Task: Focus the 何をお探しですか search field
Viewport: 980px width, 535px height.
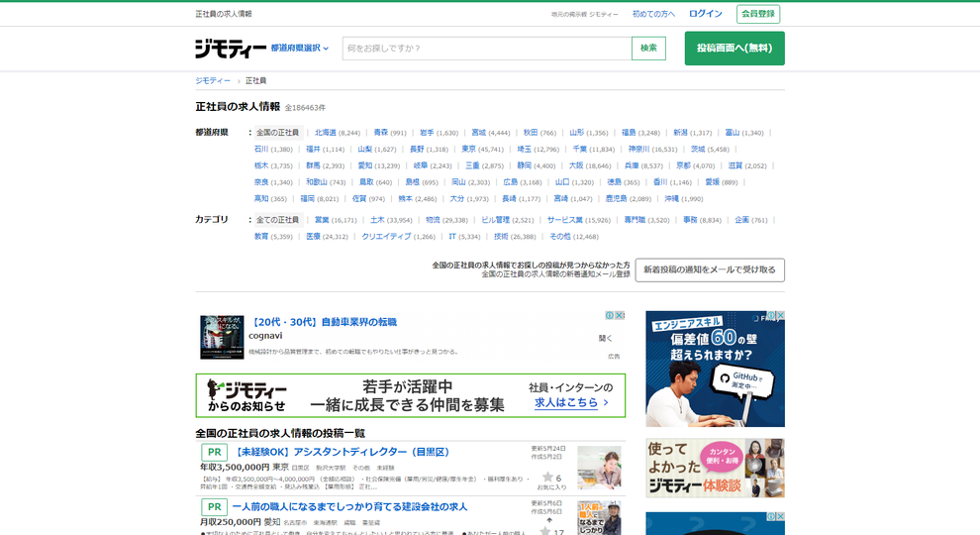Action: pyautogui.click(x=487, y=49)
